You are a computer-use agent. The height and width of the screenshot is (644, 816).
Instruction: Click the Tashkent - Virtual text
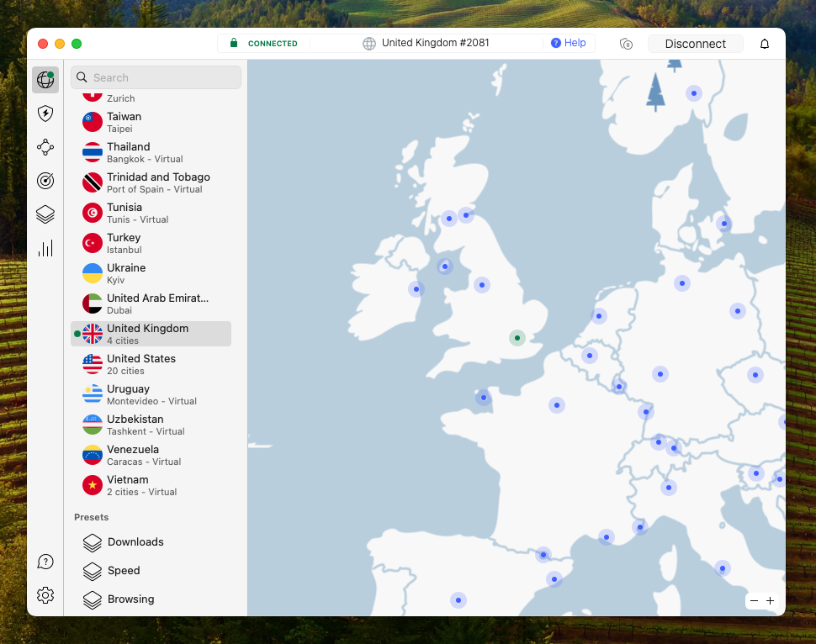(146, 431)
